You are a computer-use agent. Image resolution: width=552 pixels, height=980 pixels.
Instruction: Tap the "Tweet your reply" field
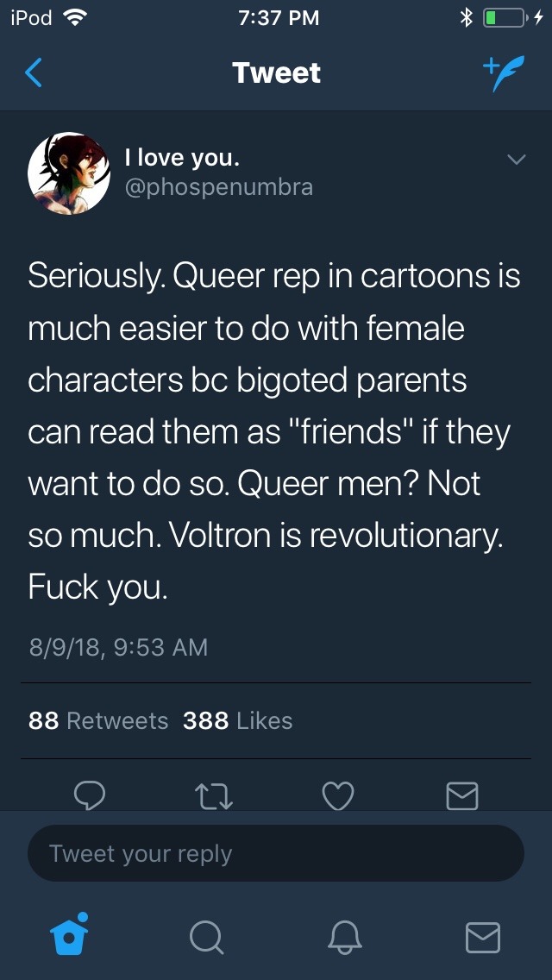point(276,854)
